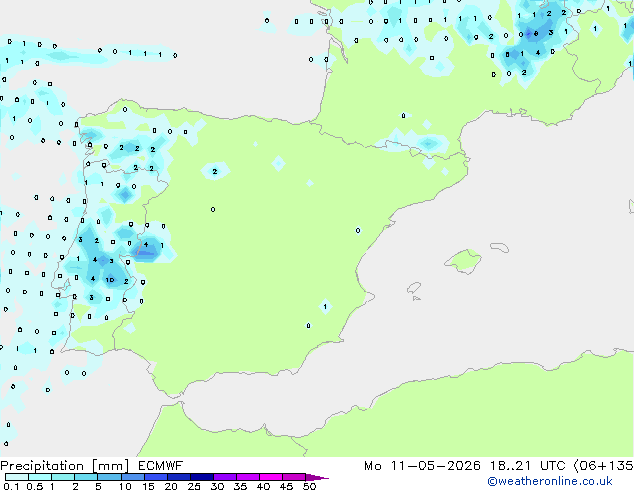Click the over-50 arrow tip of legend
This screenshot has width=634, height=490.
pyautogui.click(x=317, y=477)
